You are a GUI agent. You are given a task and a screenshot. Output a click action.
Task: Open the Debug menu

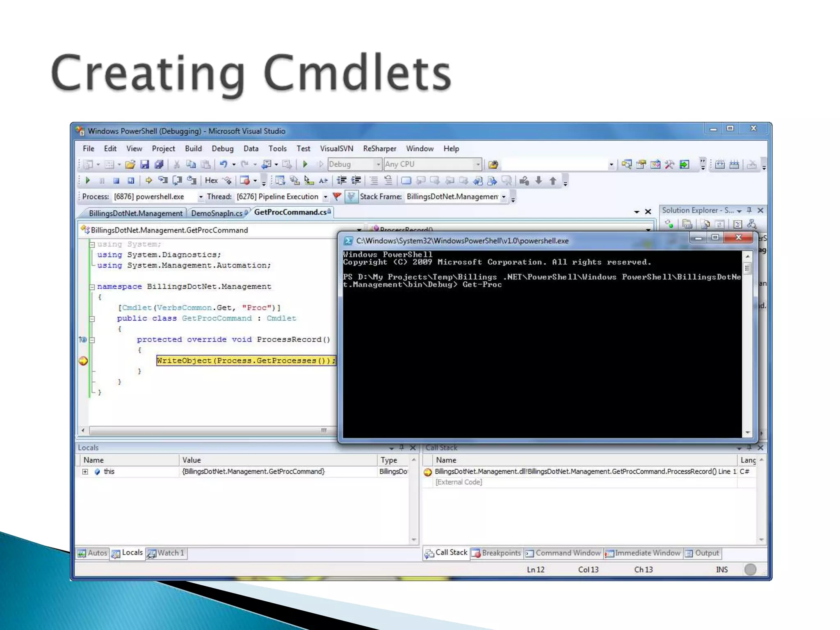(x=222, y=148)
